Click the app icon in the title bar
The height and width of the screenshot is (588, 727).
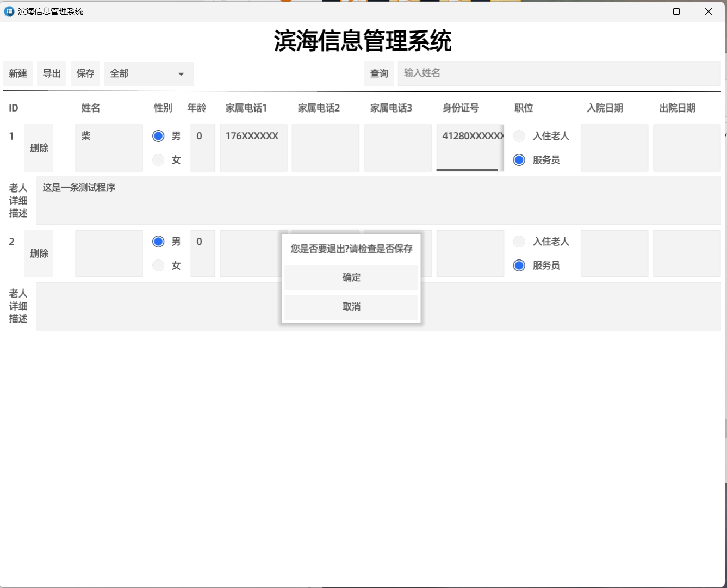pyautogui.click(x=9, y=11)
